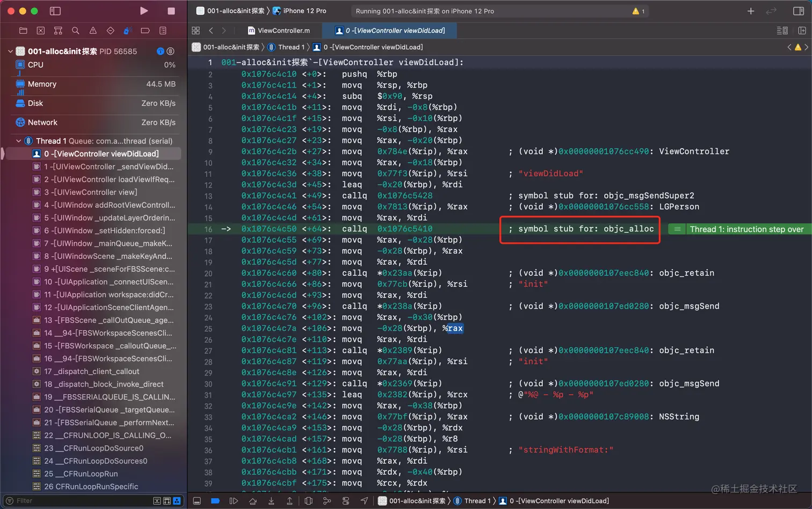The width and height of the screenshot is (812, 509).
Task: Open viewDidLoad segment in editor jump bar
Action: click(x=368, y=47)
